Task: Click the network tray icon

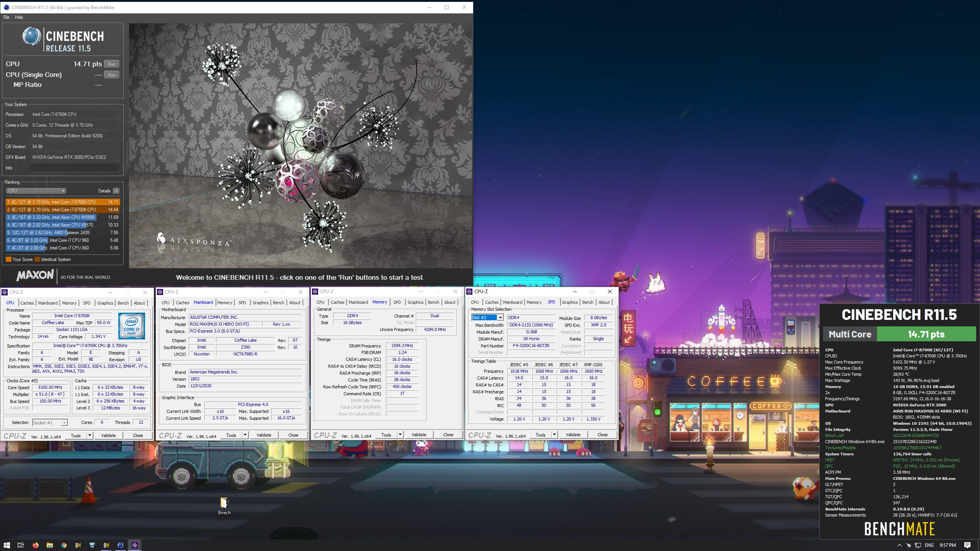Action: pyautogui.click(x=918, y=545)
